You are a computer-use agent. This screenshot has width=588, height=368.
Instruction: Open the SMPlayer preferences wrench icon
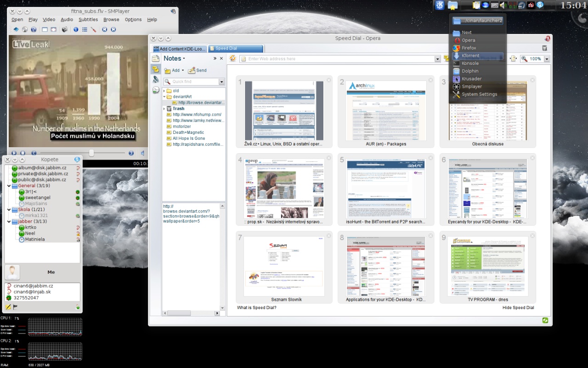(93, 29)
